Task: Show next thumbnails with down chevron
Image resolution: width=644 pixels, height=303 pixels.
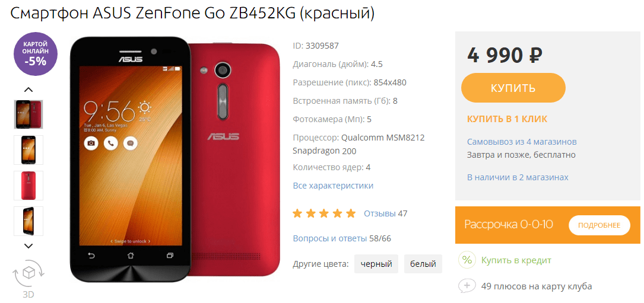Action: pos(28,246)
